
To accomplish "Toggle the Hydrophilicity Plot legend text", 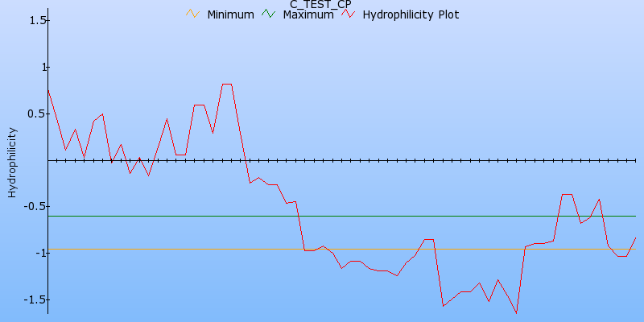I will [x=411, y=14].
